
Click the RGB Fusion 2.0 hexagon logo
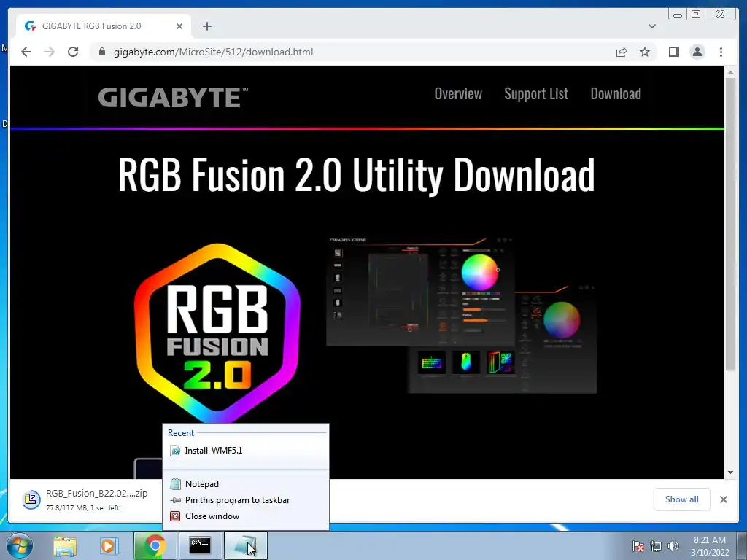pos(217,333)
